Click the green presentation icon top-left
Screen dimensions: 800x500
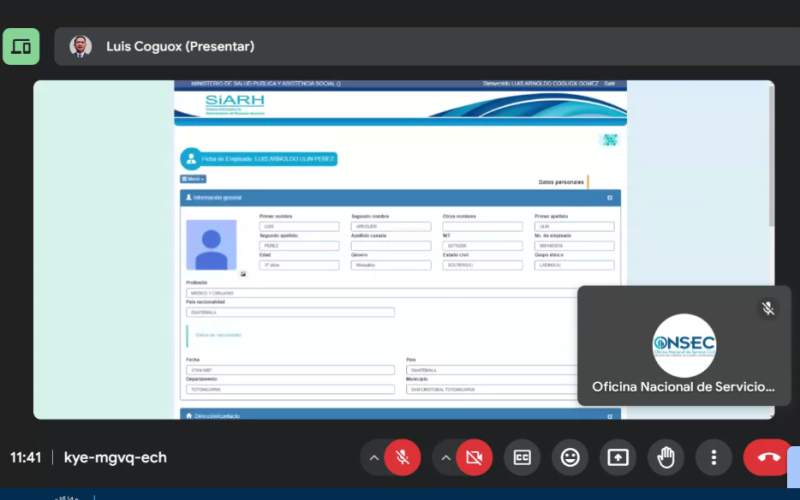coord(21,46)
